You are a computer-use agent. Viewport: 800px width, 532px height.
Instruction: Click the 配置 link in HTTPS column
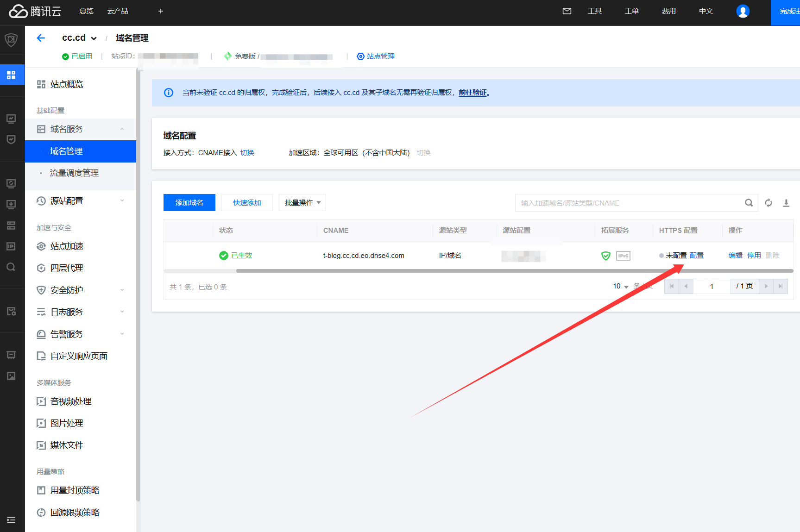[696, 256]
